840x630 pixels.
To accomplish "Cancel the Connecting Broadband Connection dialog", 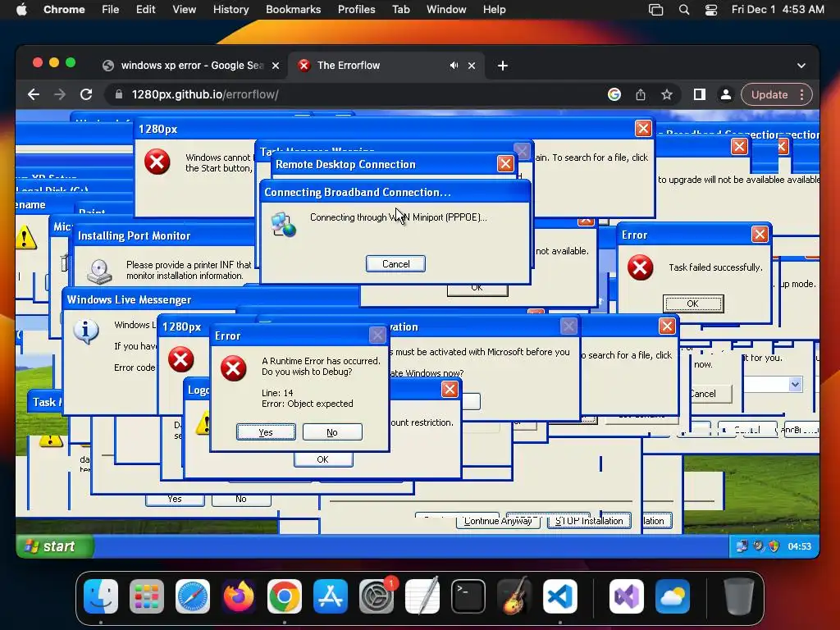I will (396, 263).
